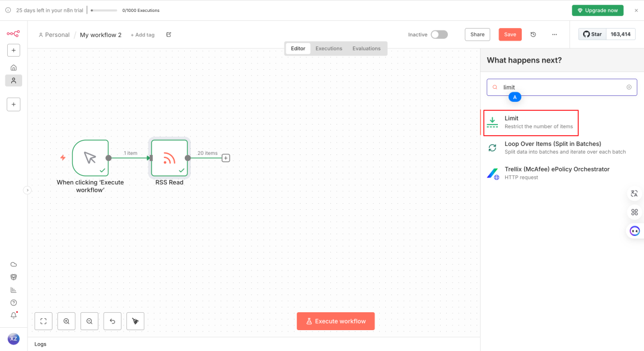
Task: Open the insights bar chart icon
Action: (x=14, y=290)
